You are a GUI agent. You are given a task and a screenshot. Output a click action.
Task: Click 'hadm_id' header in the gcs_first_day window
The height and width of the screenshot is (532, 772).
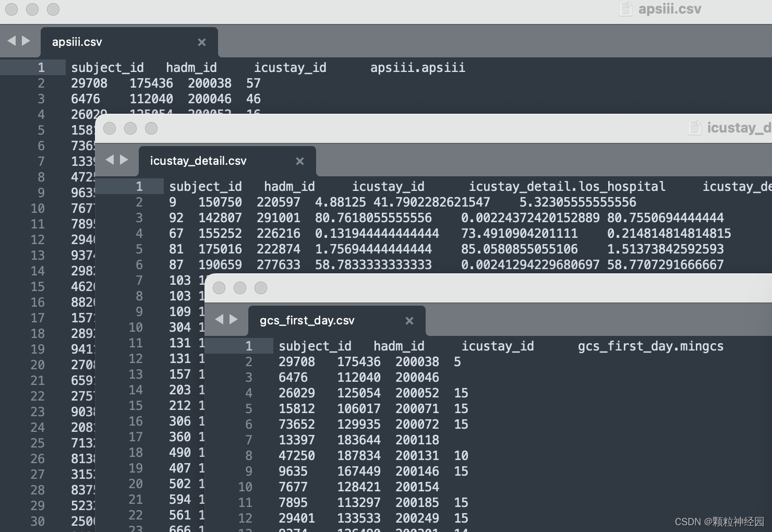[x=399, y=346]
